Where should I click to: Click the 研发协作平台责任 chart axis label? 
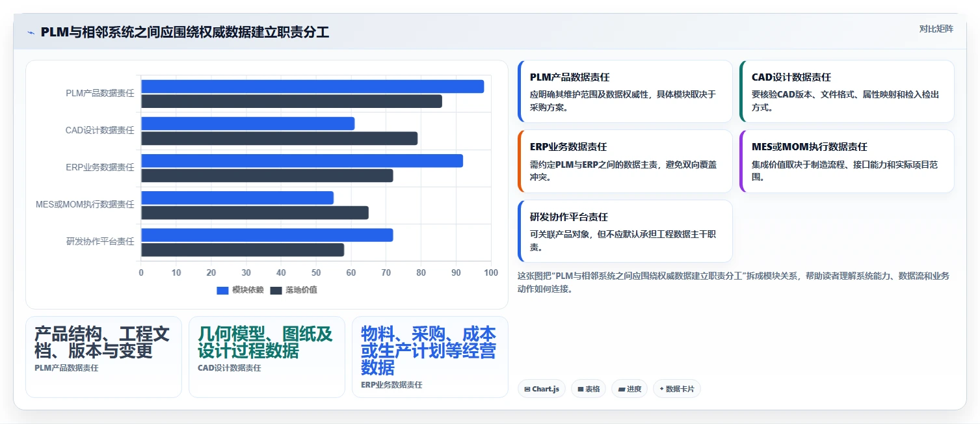pos(100,242)
